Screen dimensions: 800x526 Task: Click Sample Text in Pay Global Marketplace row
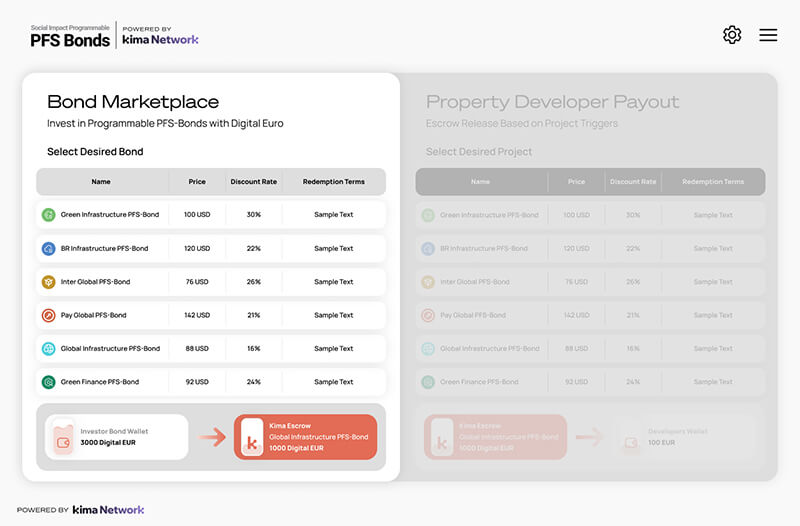(334, 315)
